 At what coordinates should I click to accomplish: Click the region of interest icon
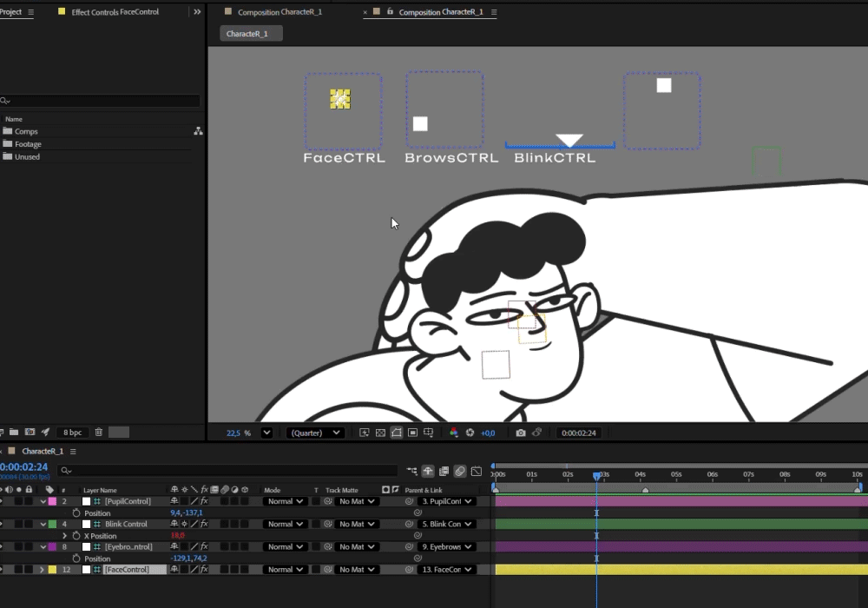(397, 433)
